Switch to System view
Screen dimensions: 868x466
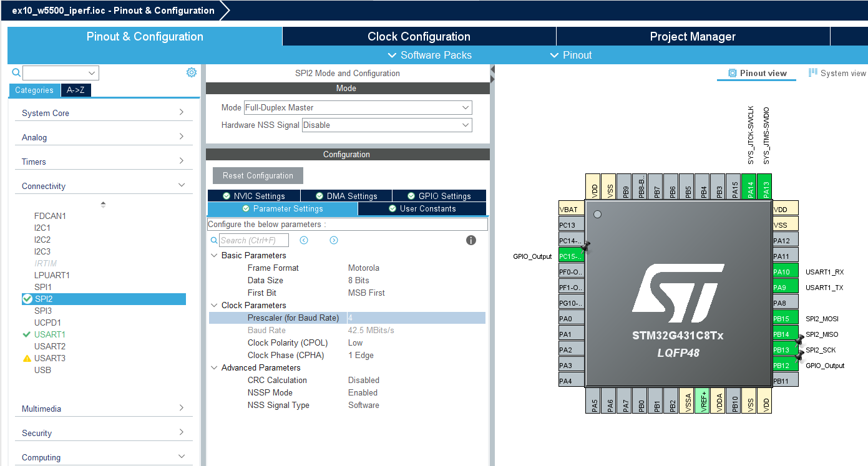(837, 73)
